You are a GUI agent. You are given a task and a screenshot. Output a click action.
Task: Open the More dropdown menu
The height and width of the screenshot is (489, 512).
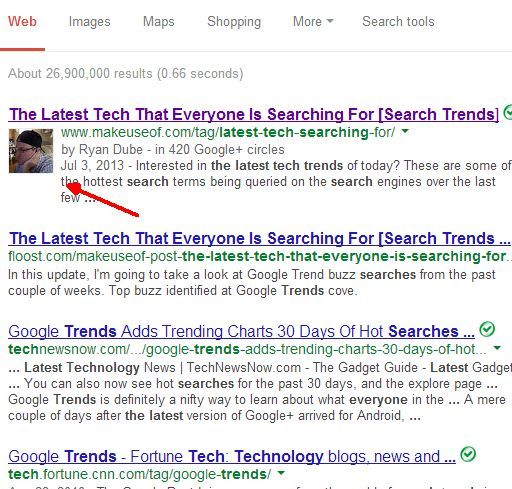coord(313,21)
